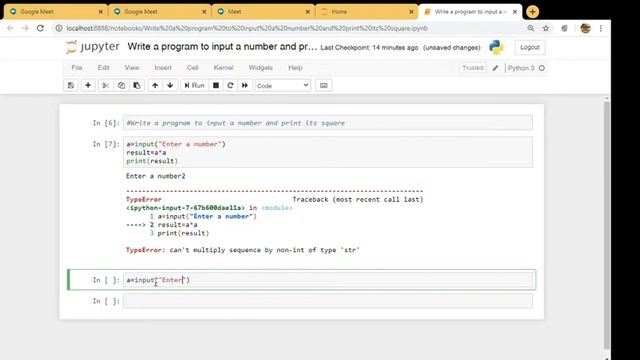Switch to the second Google Meet tab
The width and height of the screenshot is (640, 360).
click(159, 12)
